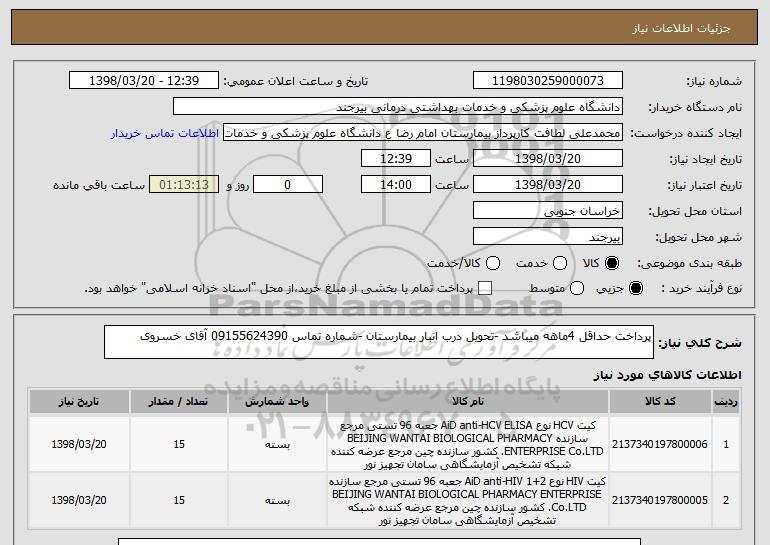Click the delivery city field بیرجند
Viewport: 770px width, 545px height.
(x=548, y=237)
